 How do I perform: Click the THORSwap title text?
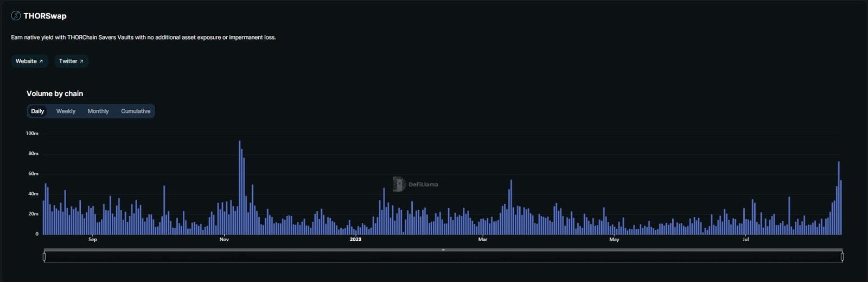[x=45, y=16]
